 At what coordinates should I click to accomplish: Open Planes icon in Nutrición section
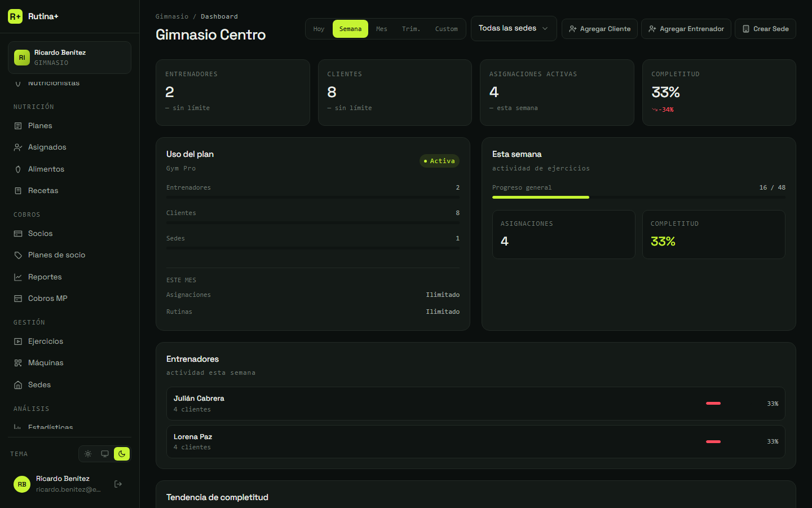click(18, 126)
